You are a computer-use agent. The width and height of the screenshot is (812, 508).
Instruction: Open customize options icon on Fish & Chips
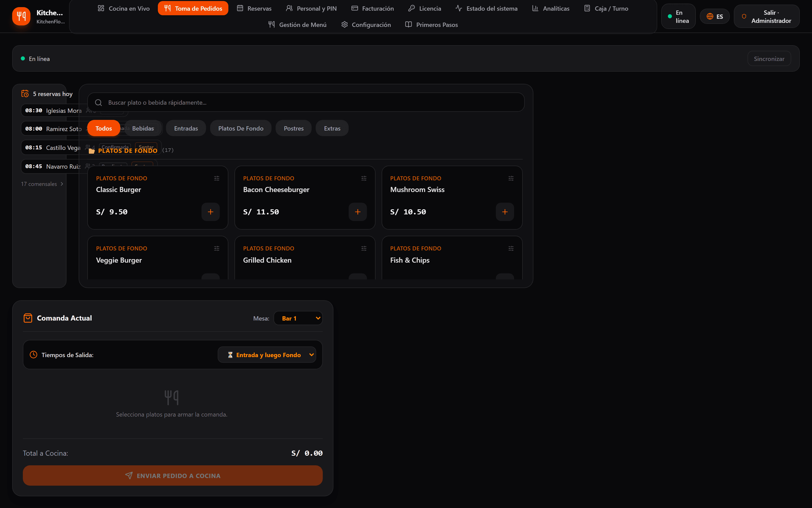(511, 249)
